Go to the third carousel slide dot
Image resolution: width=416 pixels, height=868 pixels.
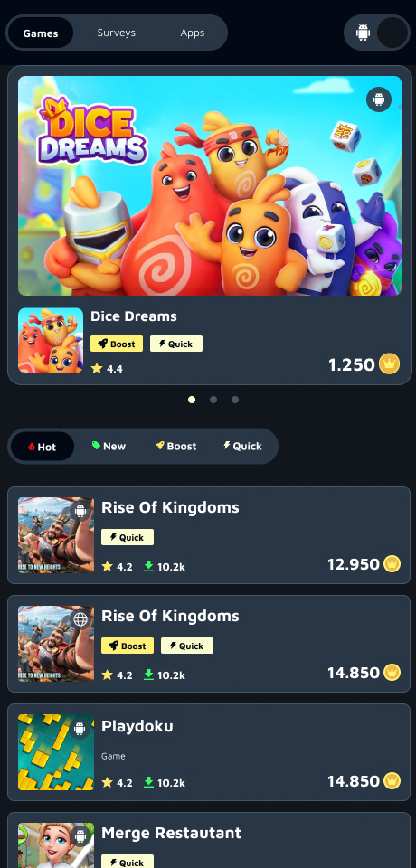235,400
